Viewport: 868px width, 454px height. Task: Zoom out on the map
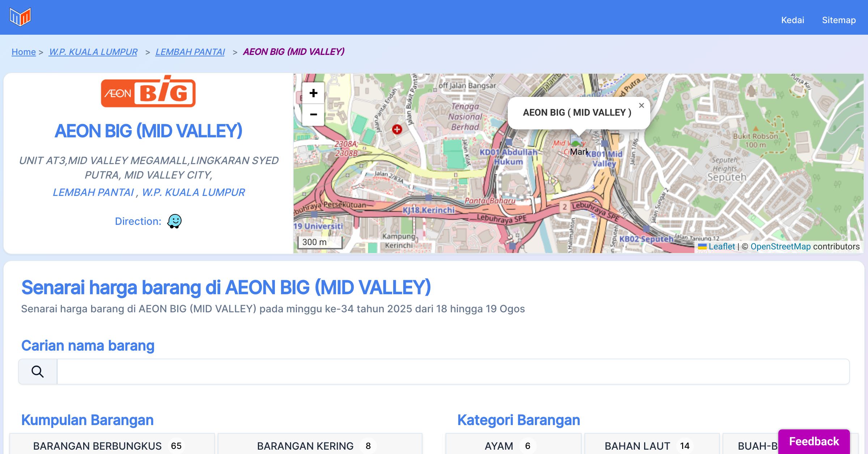(x=313, y=115)
